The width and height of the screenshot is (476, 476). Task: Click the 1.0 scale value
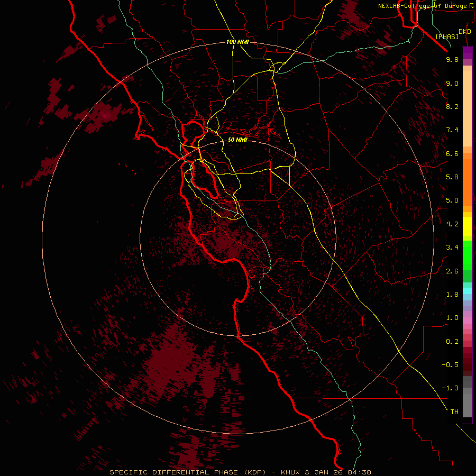tap(452, 318)
